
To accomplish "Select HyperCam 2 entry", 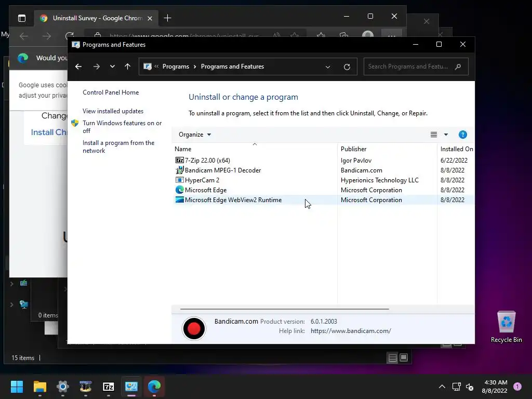I will click(x=202, y=180).
